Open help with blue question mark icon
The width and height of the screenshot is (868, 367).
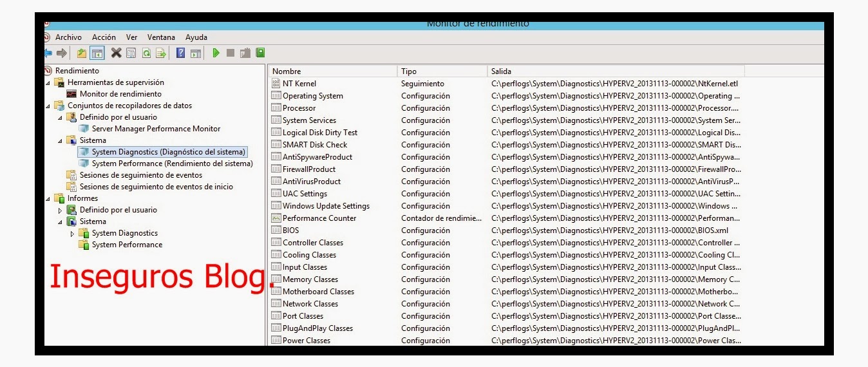tap(181, 53)
